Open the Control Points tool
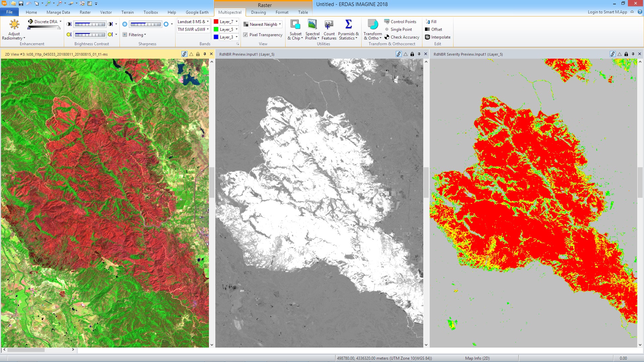The height and width of the screenshot is (362, 644). click(401, 21)
